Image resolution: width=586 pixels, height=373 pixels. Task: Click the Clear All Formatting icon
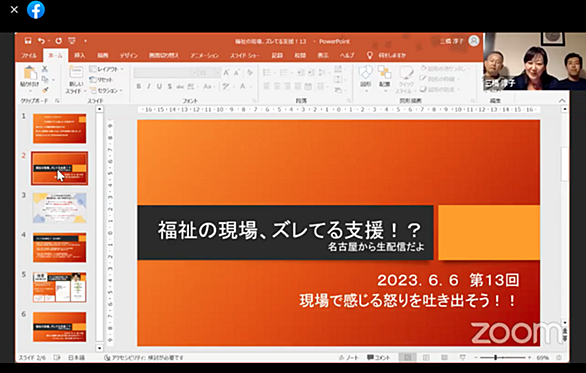(x=250, y=73)
